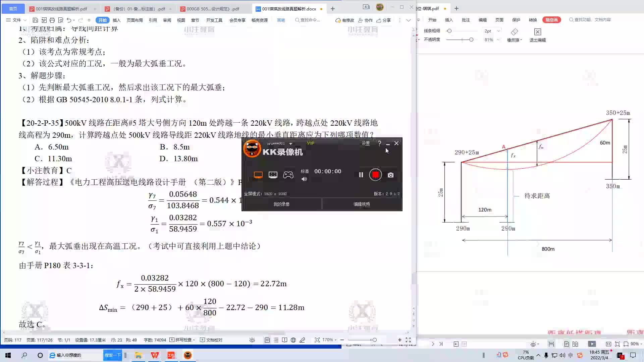
Task: Click the Windows Start button
Action: pyautogui.click(x=8, y=355)
